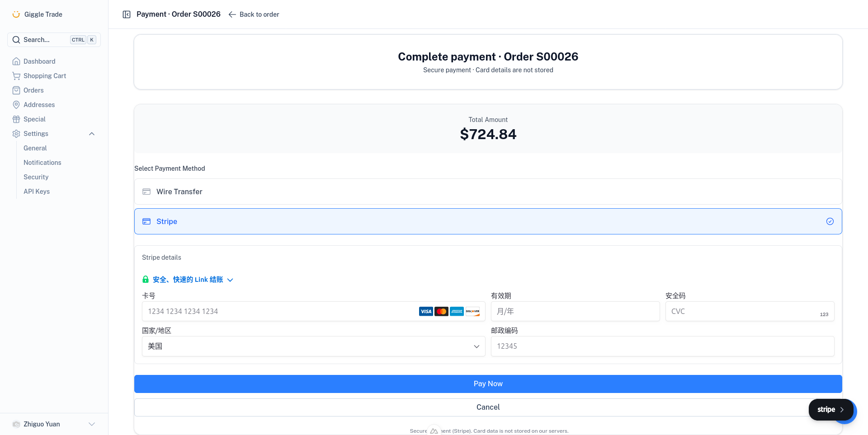This screenshot has width=868, height=435.
Task: Click the green lock icon before Link 结账
Action: 145,279
